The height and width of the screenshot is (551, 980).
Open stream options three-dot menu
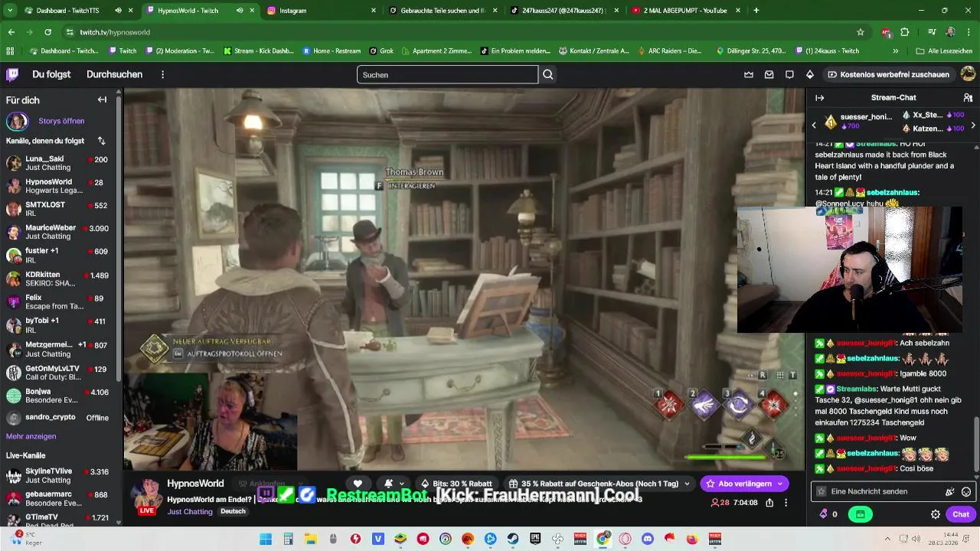[786, 503]
